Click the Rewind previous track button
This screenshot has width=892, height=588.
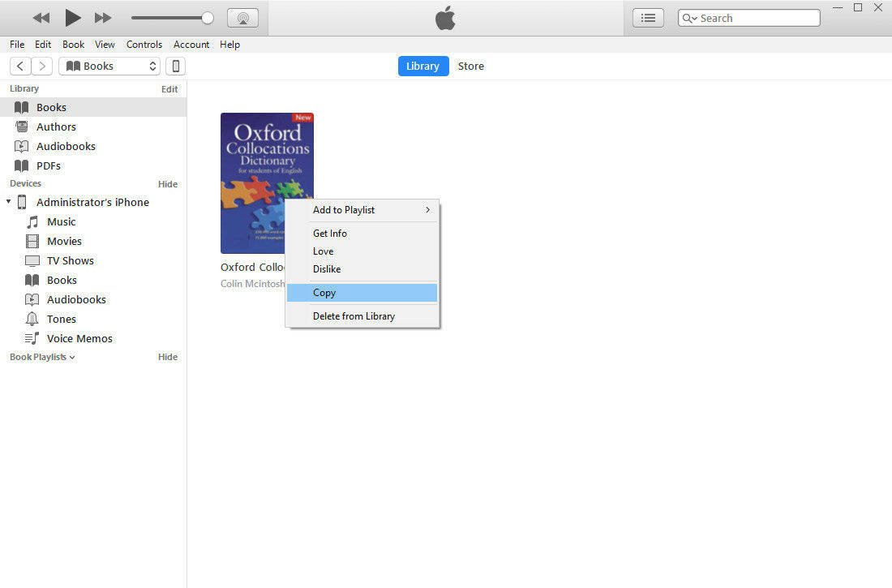(x=41, y=18)
